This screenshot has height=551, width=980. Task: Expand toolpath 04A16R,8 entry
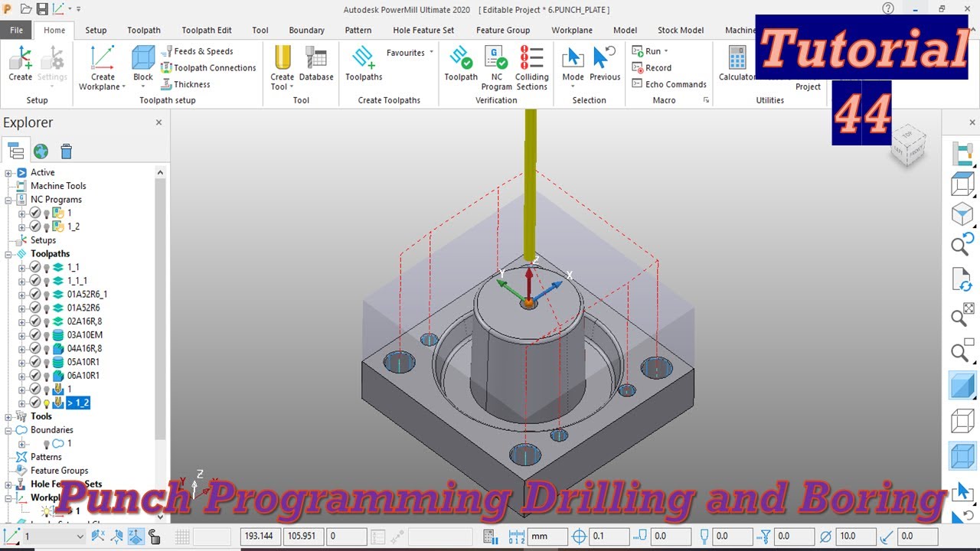pos(21,349)
